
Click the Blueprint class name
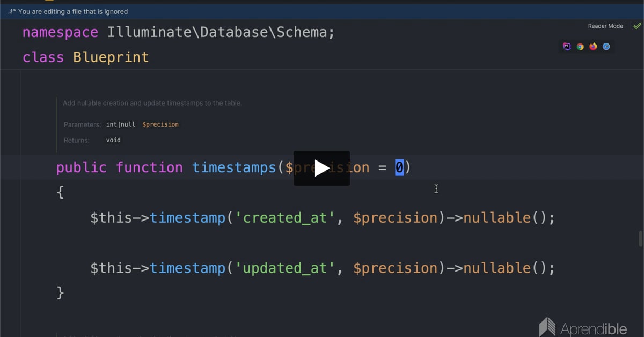click(x=111, y=57)
